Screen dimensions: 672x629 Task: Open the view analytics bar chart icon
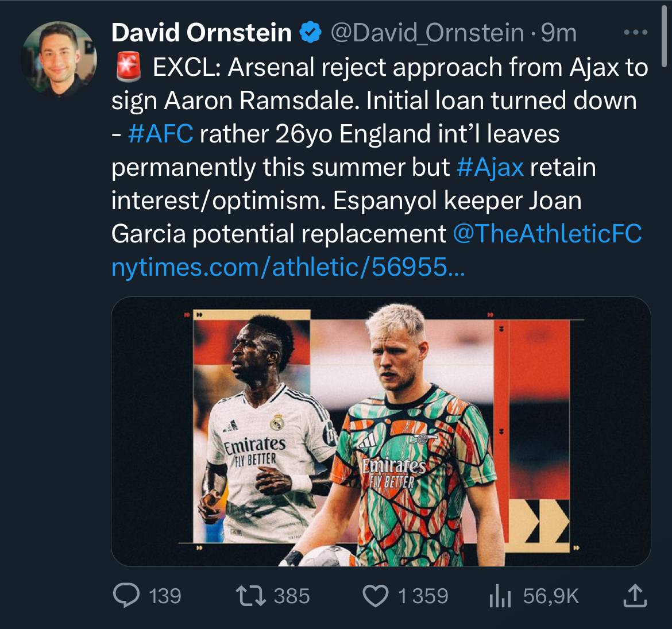point(500,596)
